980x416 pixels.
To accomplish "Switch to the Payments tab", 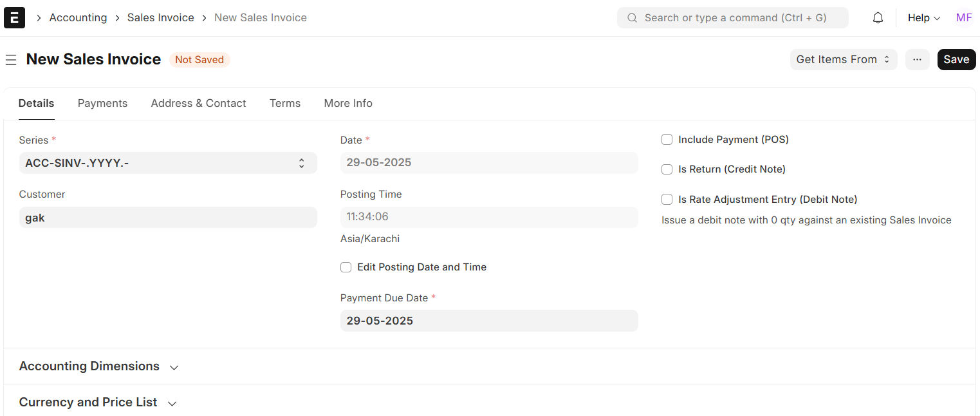I will pyautogui.click(x=102, y=104).
